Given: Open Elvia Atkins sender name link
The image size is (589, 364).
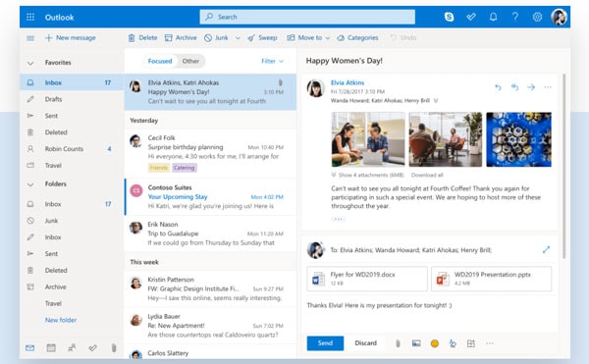Looking at the screenshot, I should (348, 83).
